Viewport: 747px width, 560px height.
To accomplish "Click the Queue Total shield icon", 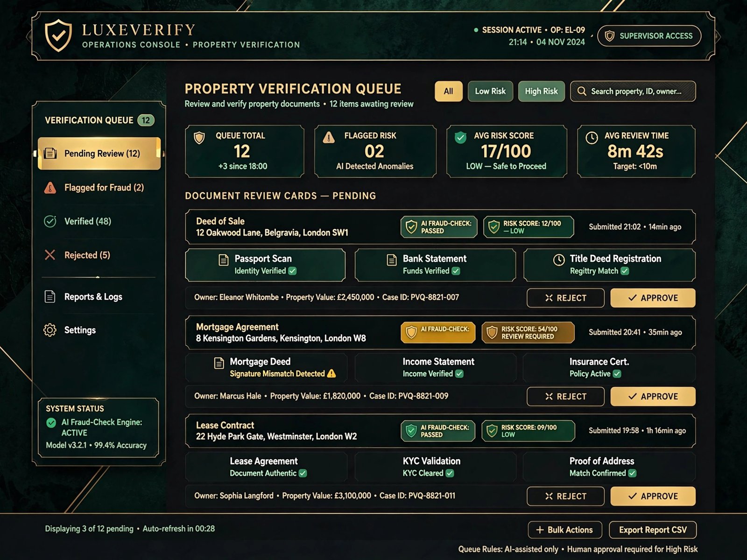I will pyautogui.click(x=199, y=138).
